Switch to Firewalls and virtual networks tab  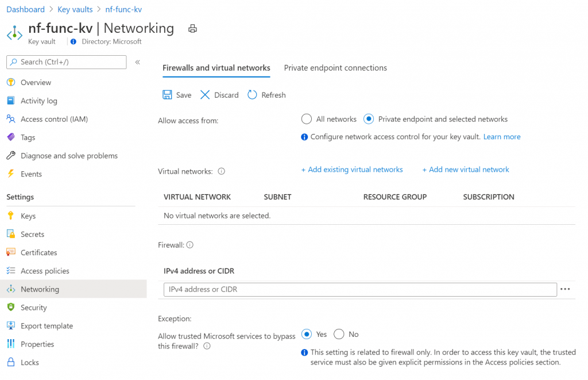pos(216,68)
